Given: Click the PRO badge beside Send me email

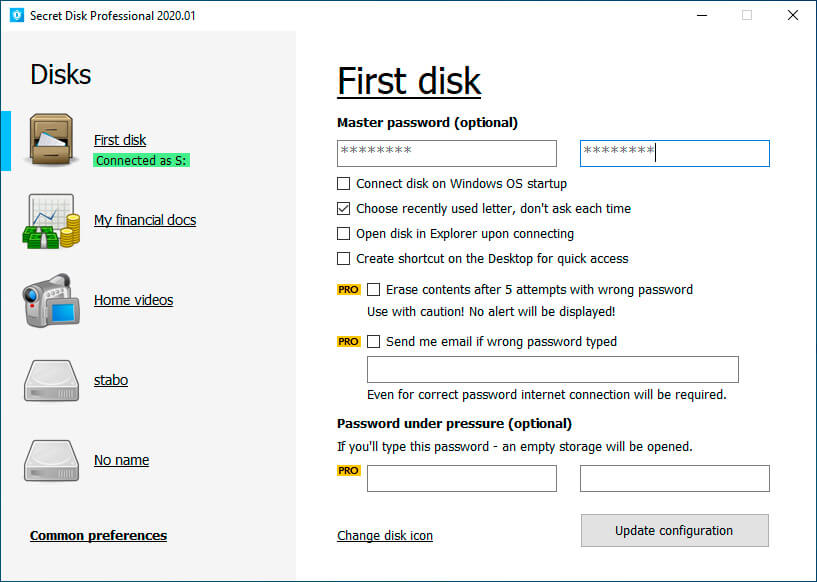Looking at the screenshot, I should [x=349, y=342].
